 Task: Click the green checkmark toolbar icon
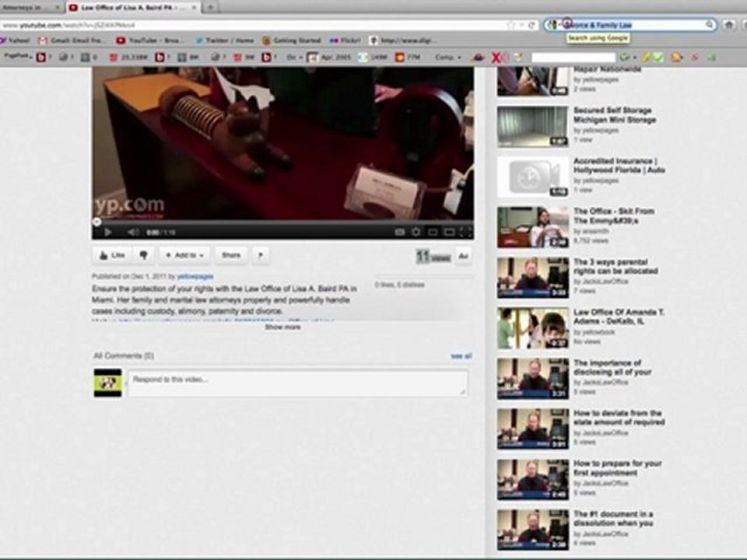click(658, 58)
